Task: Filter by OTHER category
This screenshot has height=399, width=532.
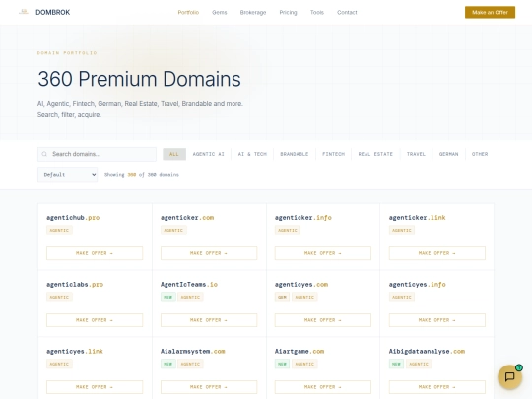Action: (480, 154)
